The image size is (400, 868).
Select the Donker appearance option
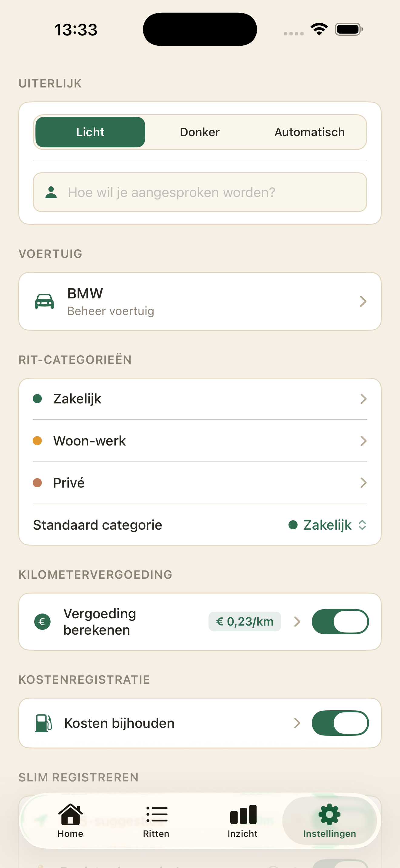[200, 132]
